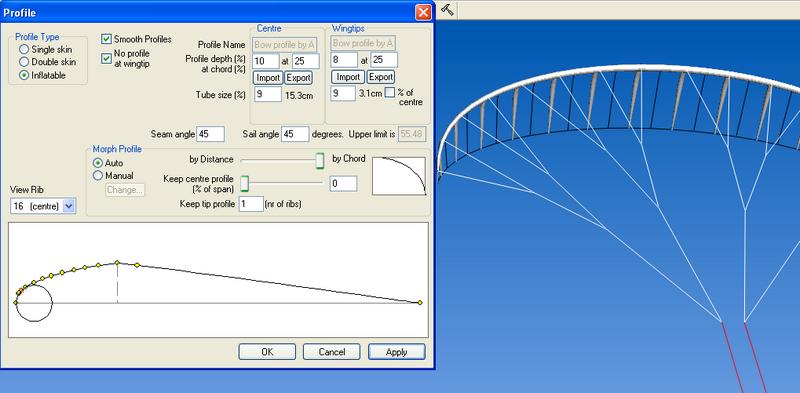Click the Profile dialog title bar
This screenshot has width=800, height=393.
point(217,12)
